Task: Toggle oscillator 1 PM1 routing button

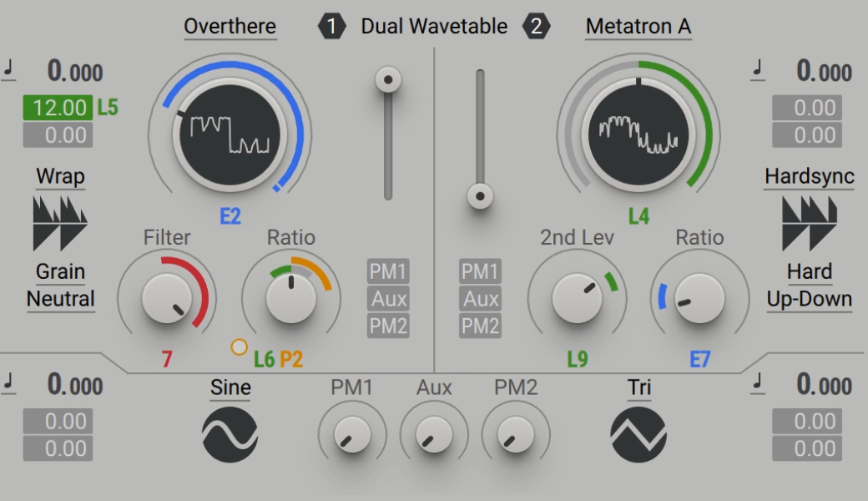Action: coord(388,271)
